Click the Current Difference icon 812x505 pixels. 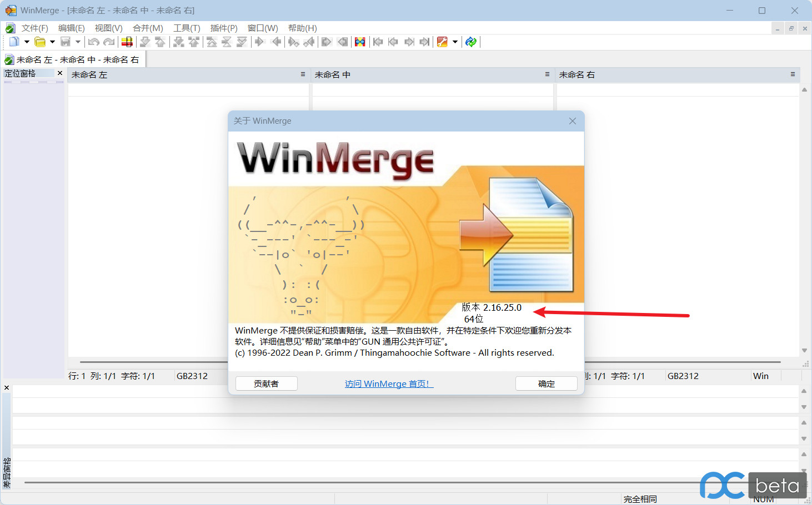pos(227,42)
